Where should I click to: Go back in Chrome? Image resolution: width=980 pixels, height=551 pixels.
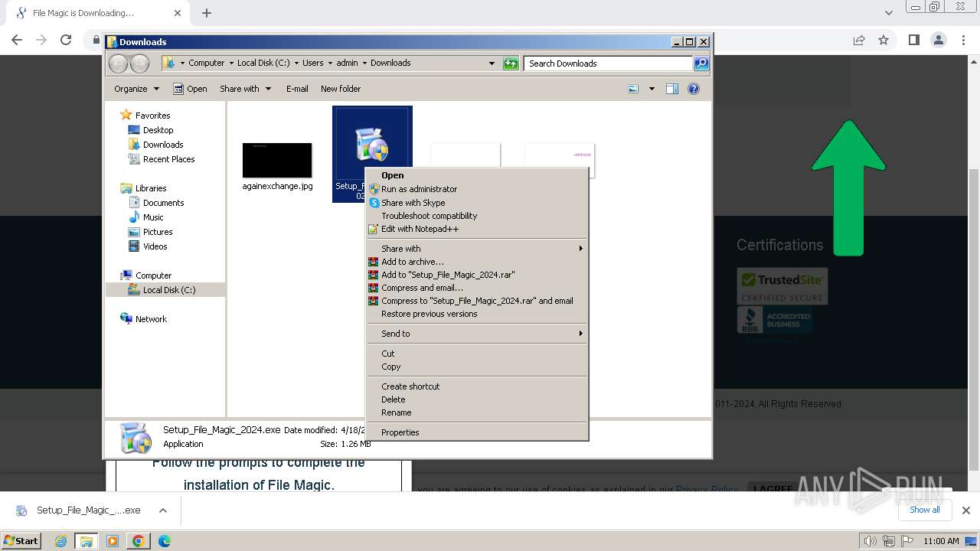[x=17, y=40]
